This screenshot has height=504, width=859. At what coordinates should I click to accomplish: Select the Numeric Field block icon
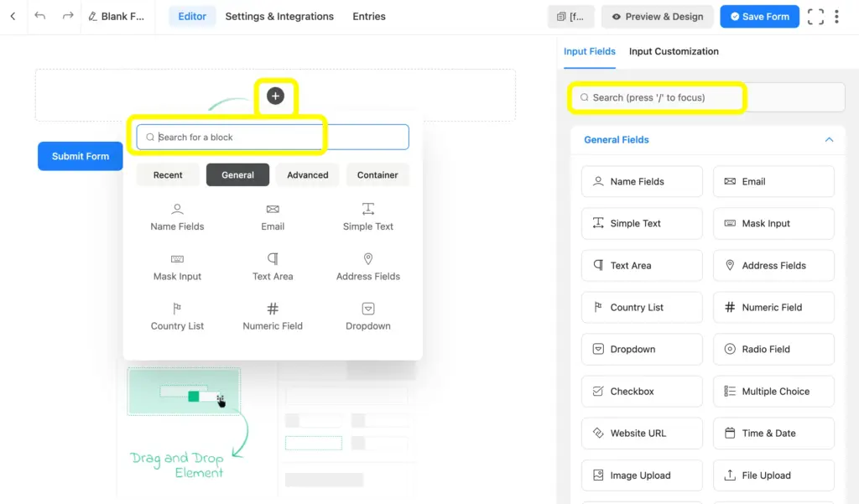[272, 317]
